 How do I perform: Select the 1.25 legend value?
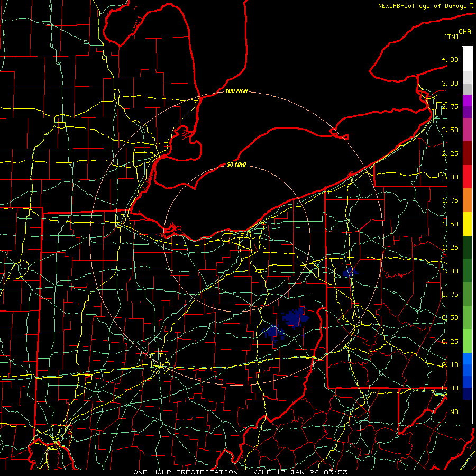point(450,248)
